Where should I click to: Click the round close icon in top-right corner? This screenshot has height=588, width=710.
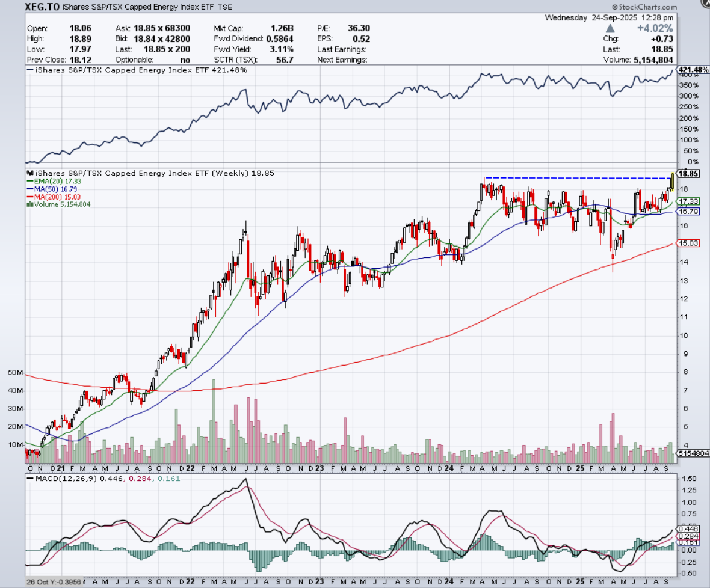click(x=706, y=4)
